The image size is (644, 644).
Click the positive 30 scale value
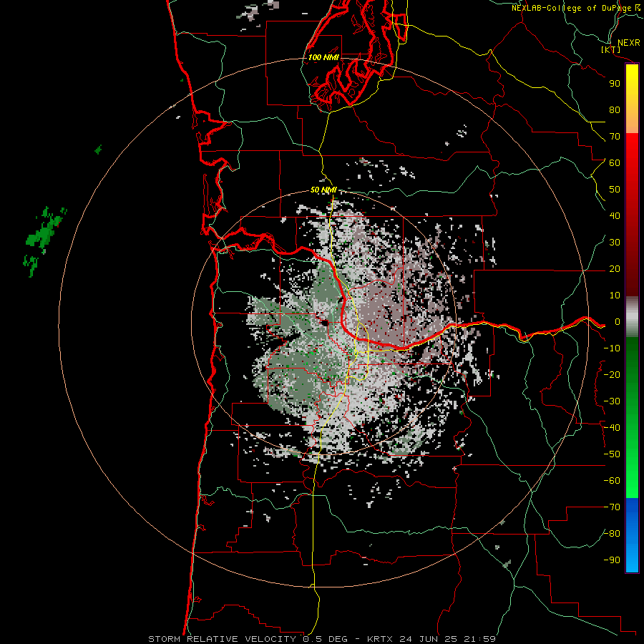pos(615,243)
